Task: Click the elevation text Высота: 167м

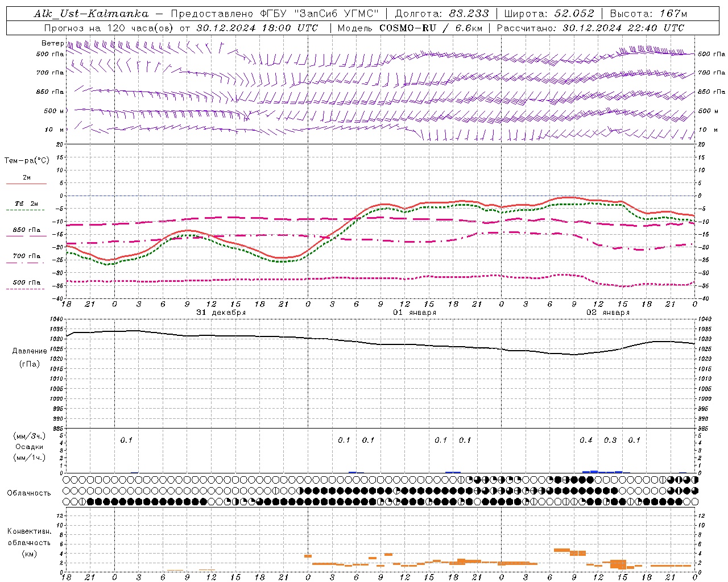Action: 648,14
